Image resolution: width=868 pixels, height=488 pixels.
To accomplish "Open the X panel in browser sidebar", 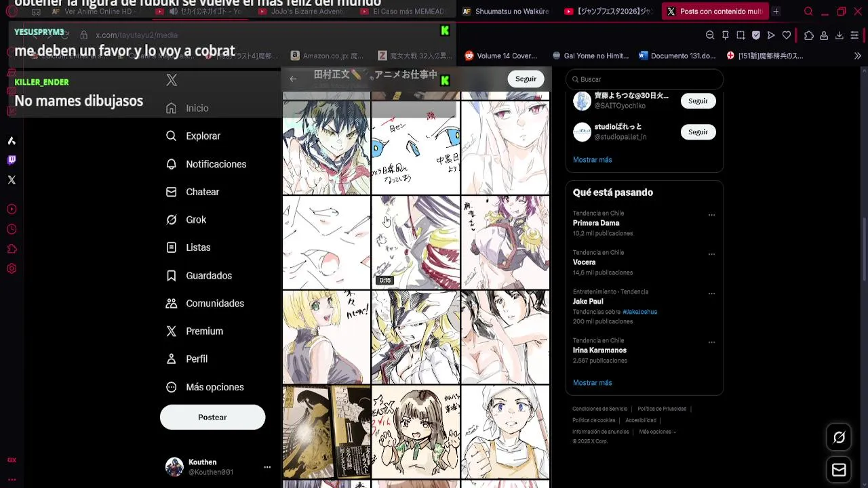I will (12, 180).
